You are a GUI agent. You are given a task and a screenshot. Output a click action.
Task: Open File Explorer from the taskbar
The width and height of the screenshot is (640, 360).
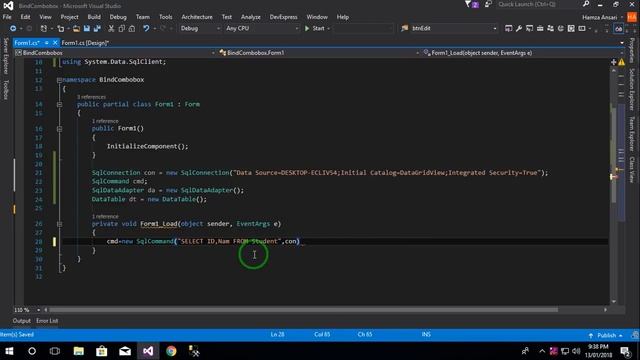[x=78, y=351]
